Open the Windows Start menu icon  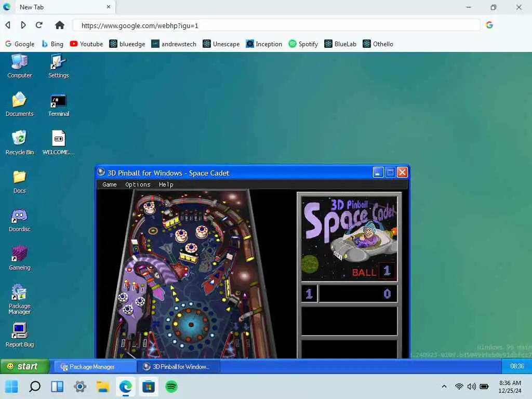pyautogui.click(x=11, y=387)
